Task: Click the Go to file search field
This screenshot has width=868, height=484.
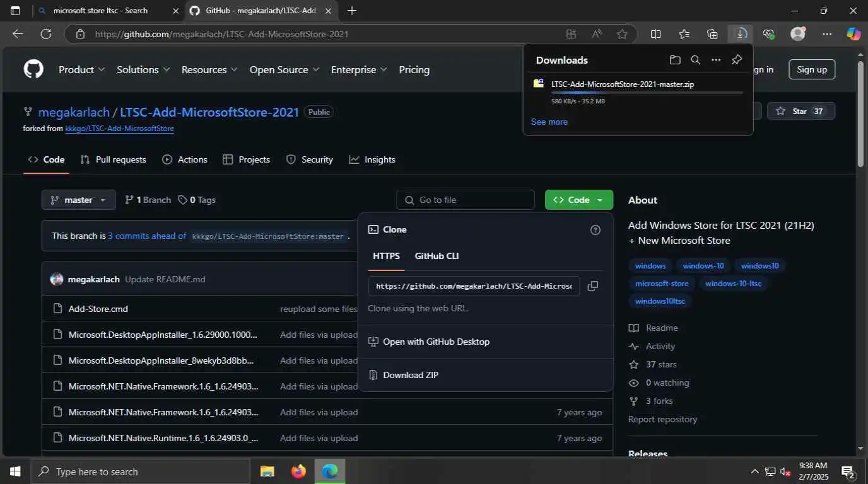Action: (466, 200)
